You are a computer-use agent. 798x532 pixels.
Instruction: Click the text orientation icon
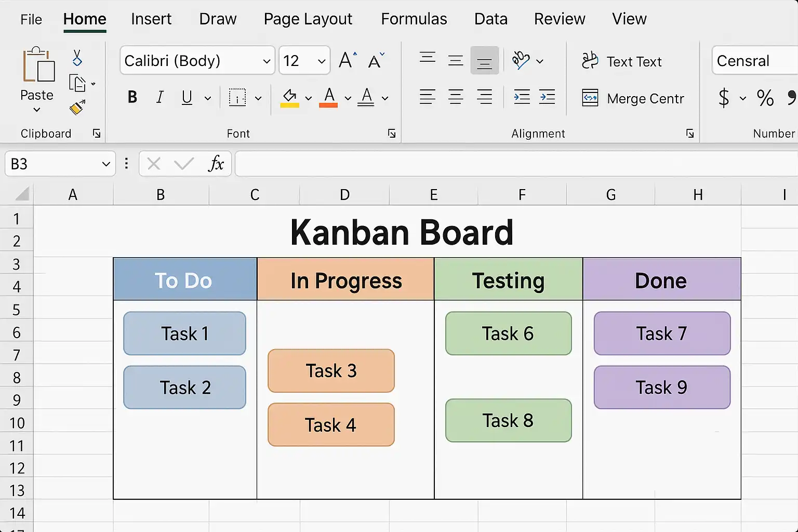click(x=521, y=60)
